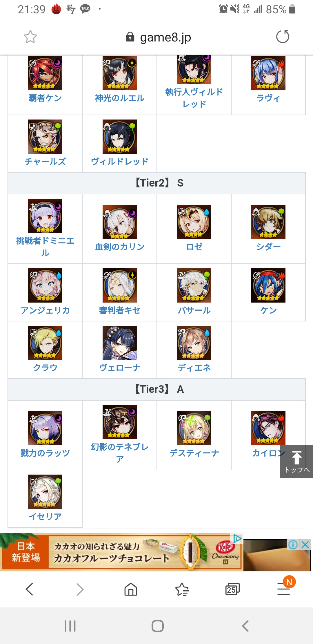Go back with browser back arrow

[30, 589]
